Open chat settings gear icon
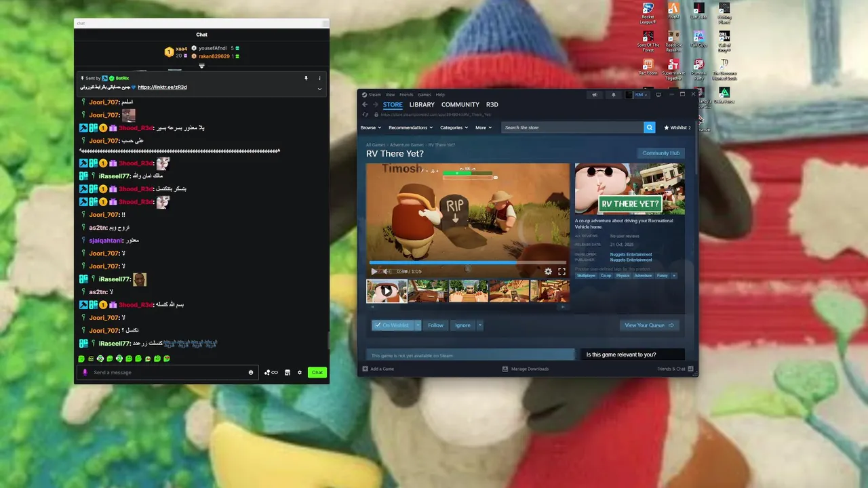 pos(300,372)
